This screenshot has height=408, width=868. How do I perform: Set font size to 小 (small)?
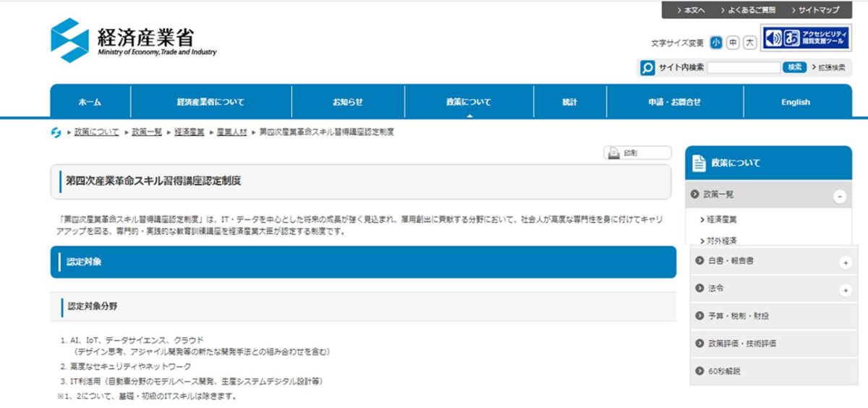point(715,43)
